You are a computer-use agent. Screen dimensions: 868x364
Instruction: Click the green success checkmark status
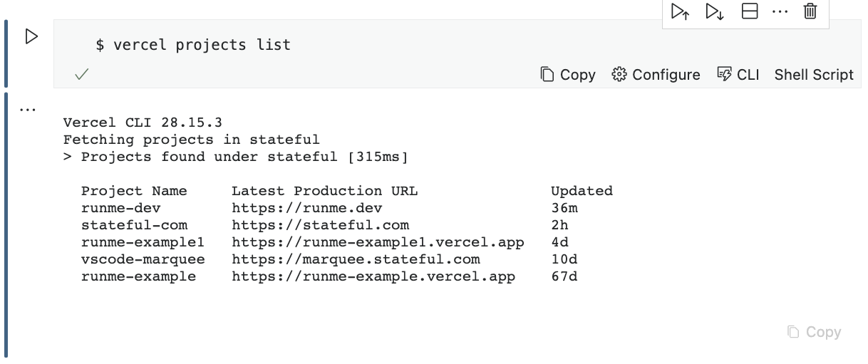(x=81, y=75)
